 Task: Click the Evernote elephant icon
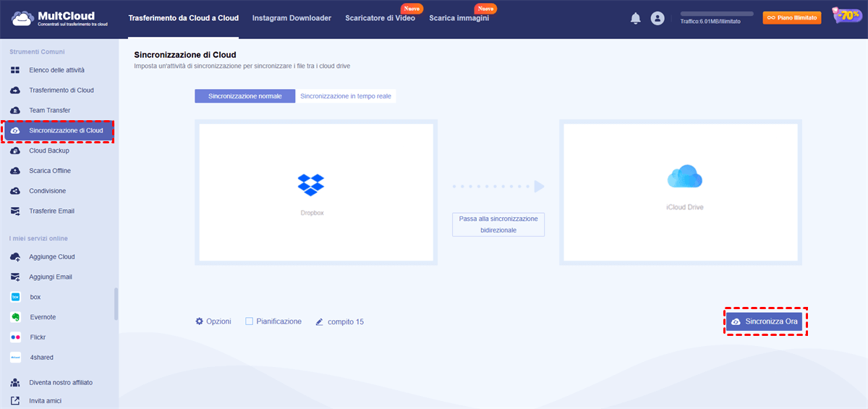tap(15, 317)
